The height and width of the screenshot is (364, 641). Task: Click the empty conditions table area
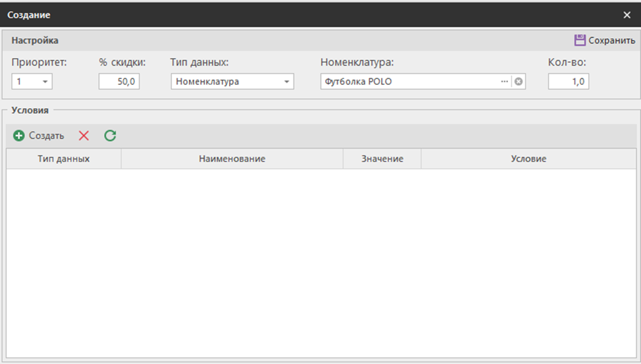pos(320,263)
